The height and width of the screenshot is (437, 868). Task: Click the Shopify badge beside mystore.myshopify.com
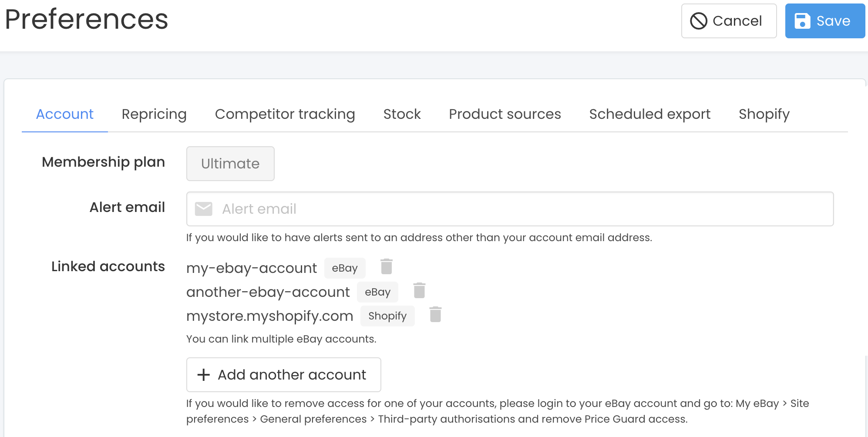click(x=387, y=316)
